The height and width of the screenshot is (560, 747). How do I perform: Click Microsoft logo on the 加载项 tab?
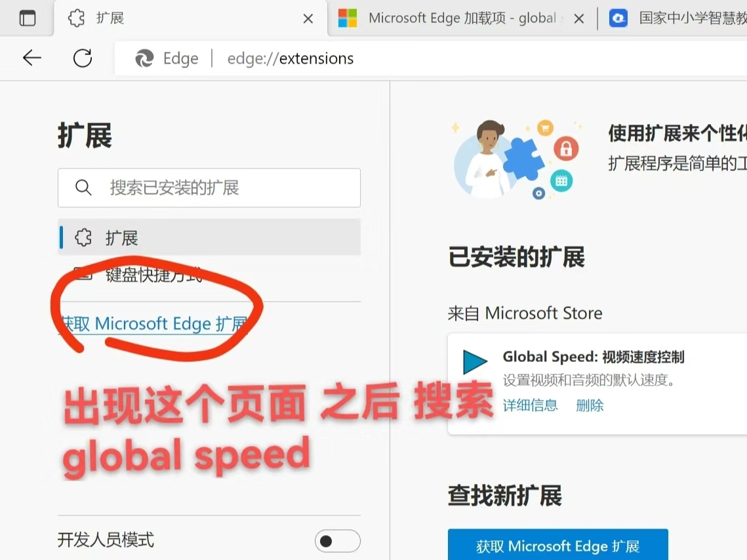348,18
